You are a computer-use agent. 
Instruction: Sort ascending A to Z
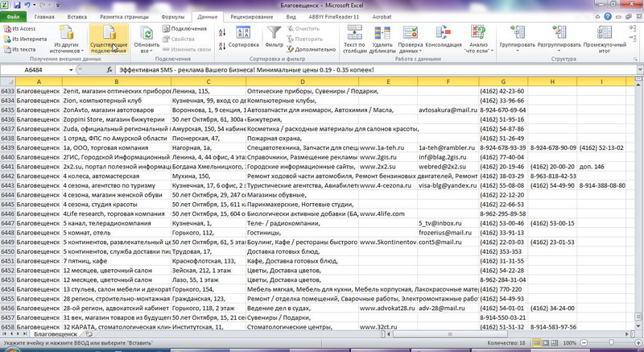tap(222, 32)
